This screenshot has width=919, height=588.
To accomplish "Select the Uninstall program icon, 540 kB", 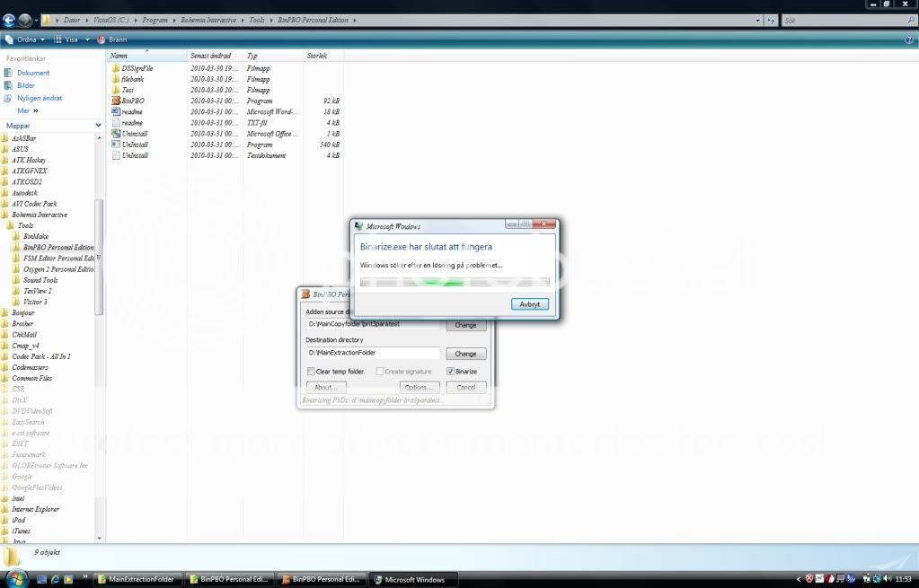I will point(115,145).
